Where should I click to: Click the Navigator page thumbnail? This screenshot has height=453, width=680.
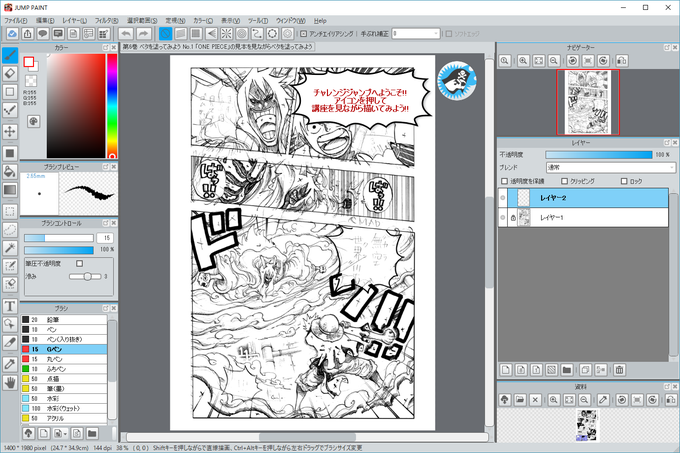click(588, 102)
